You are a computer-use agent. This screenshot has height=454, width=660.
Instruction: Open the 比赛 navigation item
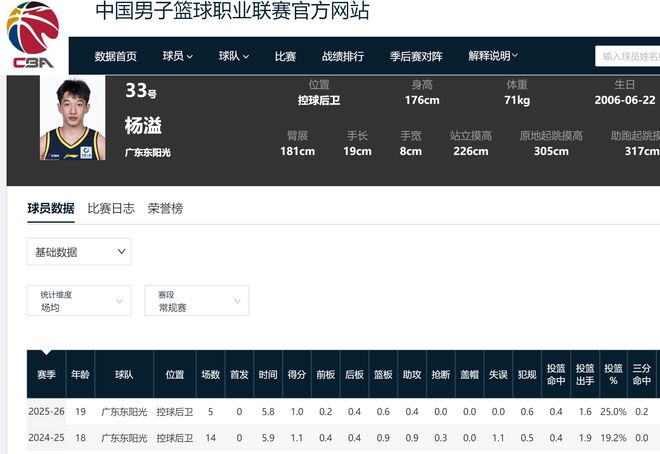coord(285,57)
